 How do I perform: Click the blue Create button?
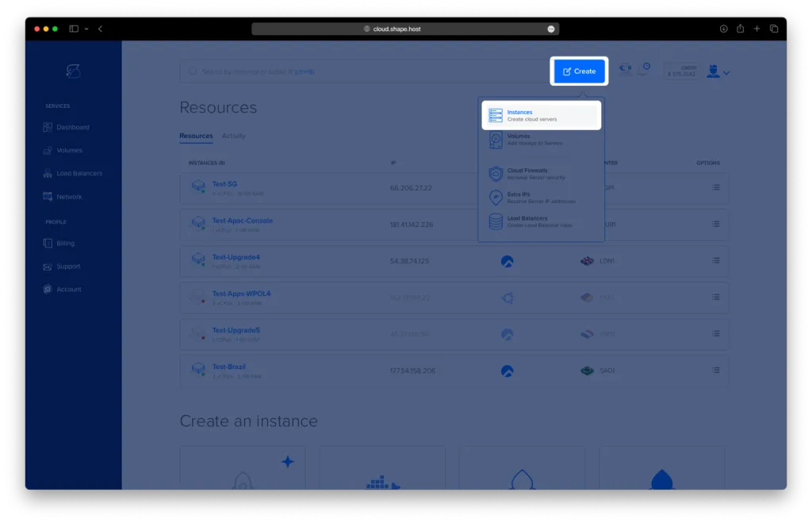tap(580, 71)
